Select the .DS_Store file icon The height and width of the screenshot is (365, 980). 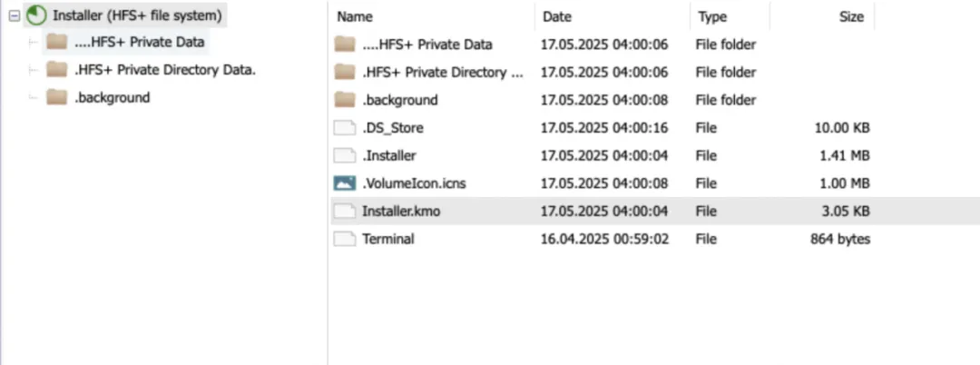(344, 128)
